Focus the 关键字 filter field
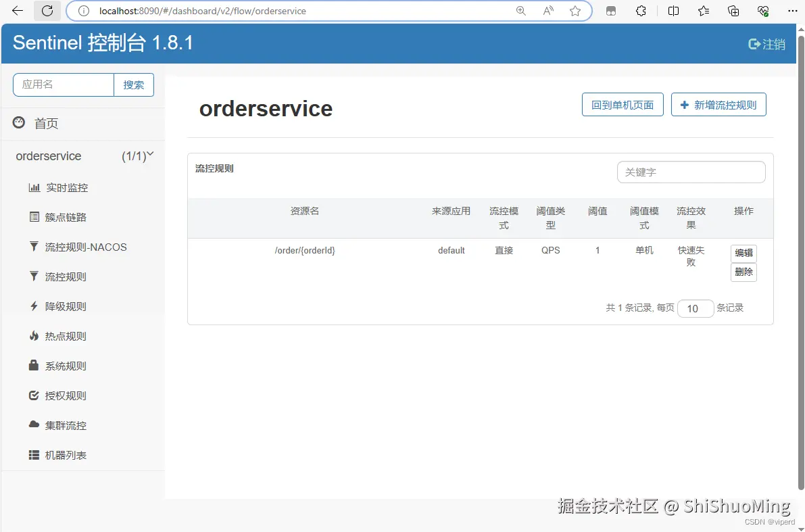805x532 pixels. pyautogui.click(x=691, y=172)
